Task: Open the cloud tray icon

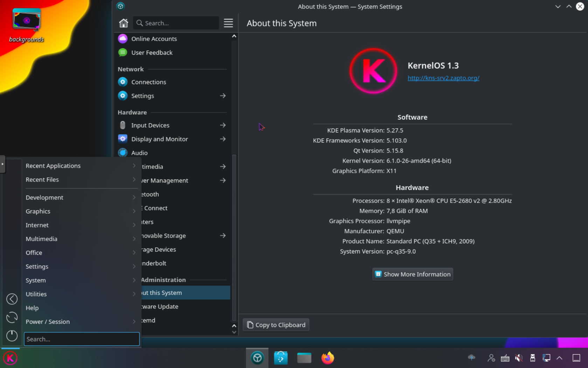Action: [x=471, y=357]
